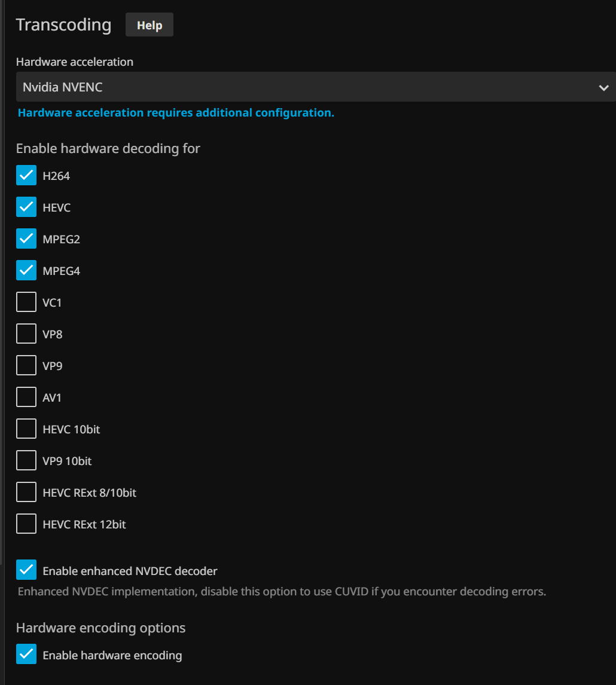The height and width of the screenshot is (685, 616).
Task: Click the Help button next to Transcoding
Action: (x=149, y=26)
